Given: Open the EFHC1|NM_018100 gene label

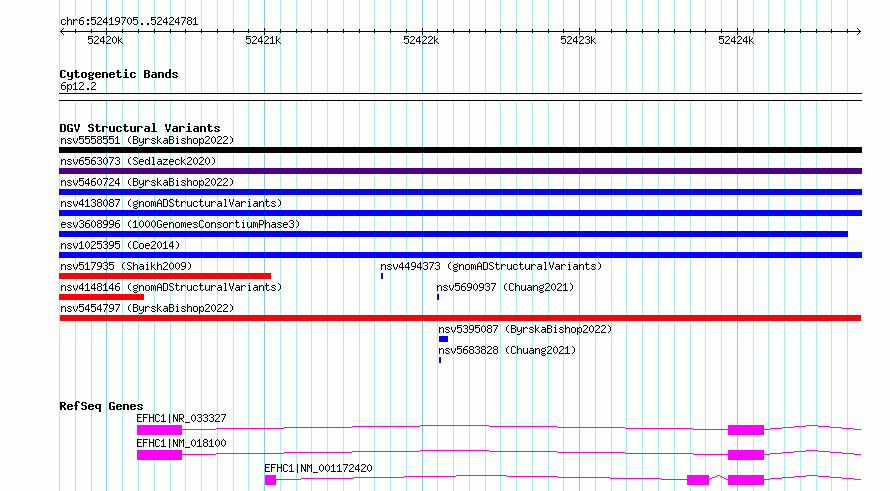Looking at the screenshot, I should pyautogui.click(x=181, y=443).
